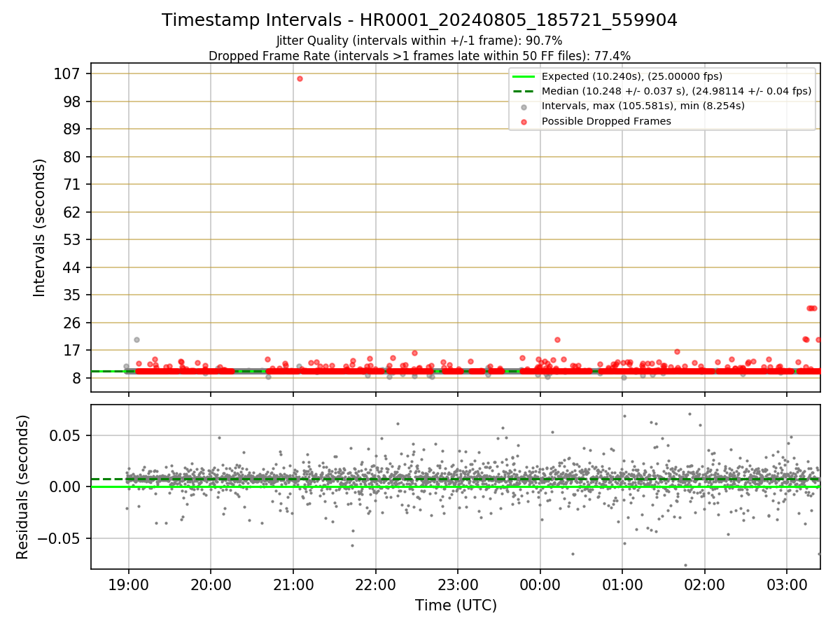
Task: Click the '22:00' x-axis tick label
Action: point(375,584)
